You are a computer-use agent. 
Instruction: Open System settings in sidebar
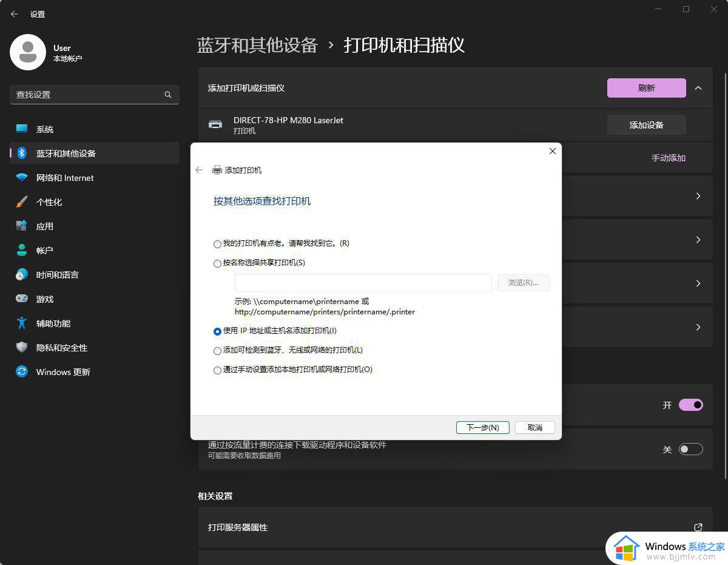[95, 129]
